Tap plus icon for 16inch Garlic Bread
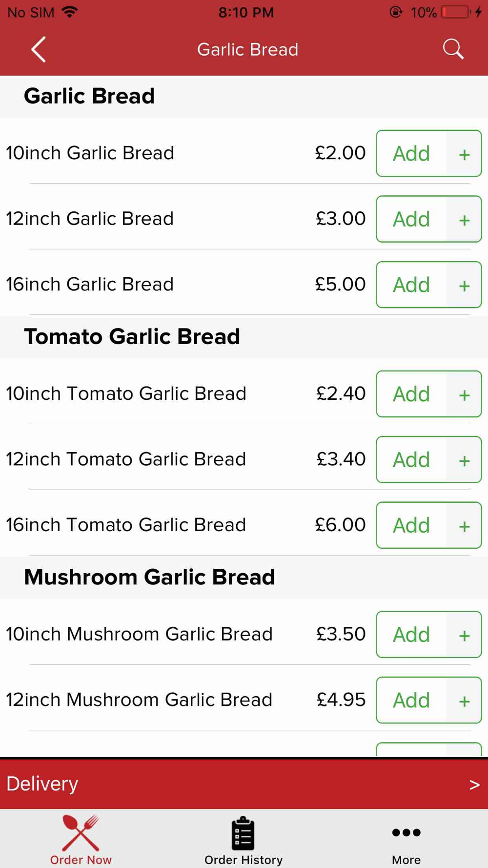Screen dimensions: 488x868 tap(464, 285)
